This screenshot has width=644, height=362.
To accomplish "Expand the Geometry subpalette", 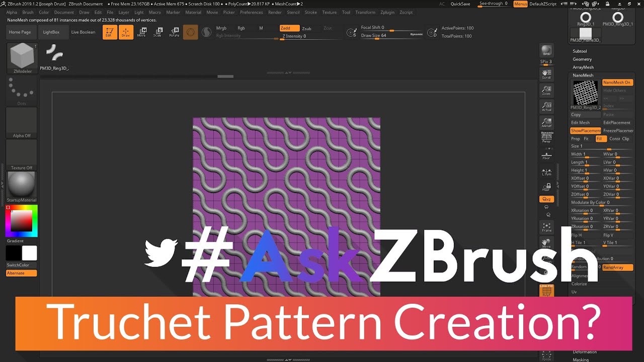I will [582, 59].
